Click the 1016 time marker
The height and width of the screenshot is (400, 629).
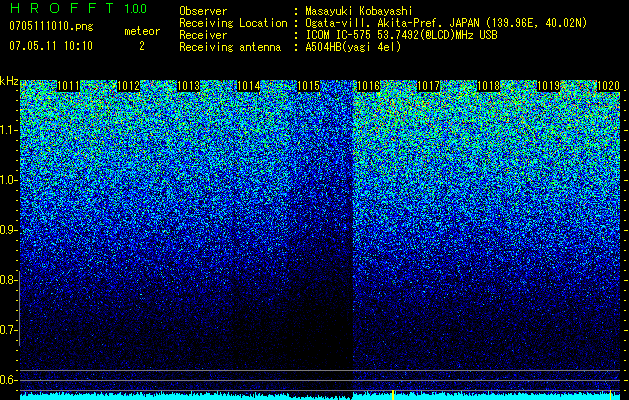coord(368,86)
